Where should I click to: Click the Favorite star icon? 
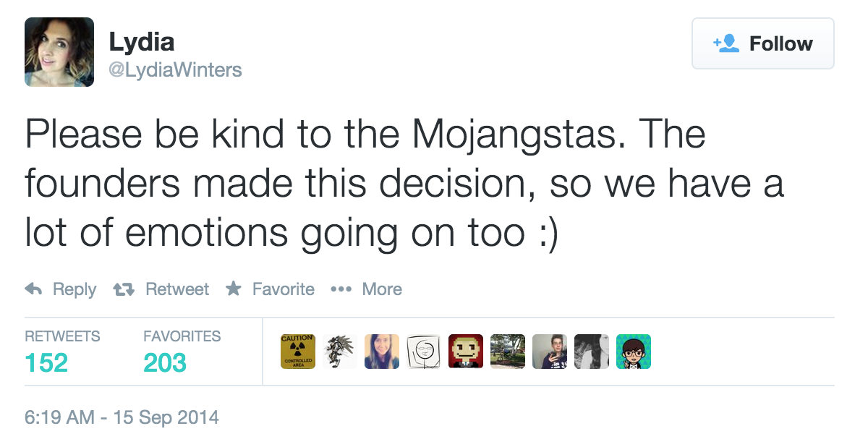click(x=233, y=289)
